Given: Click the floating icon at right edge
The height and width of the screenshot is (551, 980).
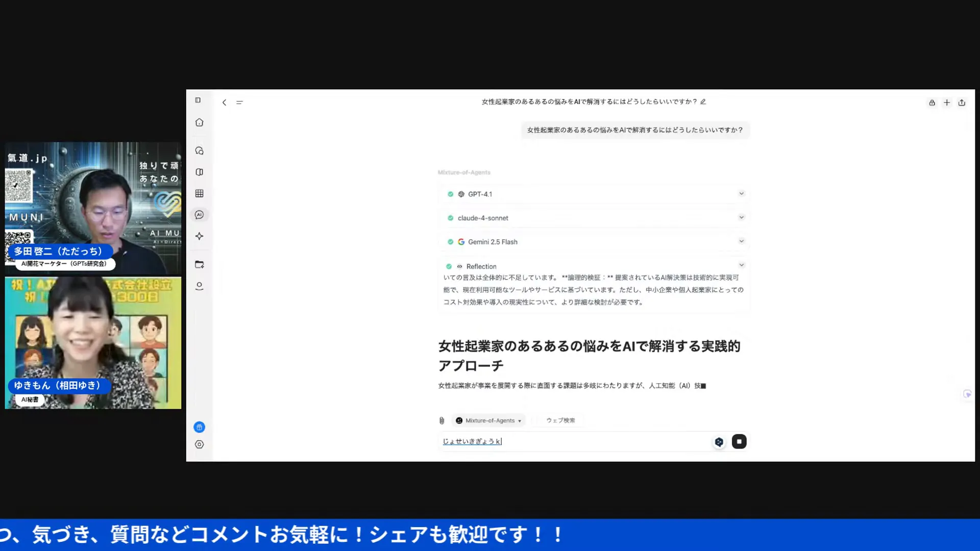Looking at the screenshot, I should [x=967, y=394].
